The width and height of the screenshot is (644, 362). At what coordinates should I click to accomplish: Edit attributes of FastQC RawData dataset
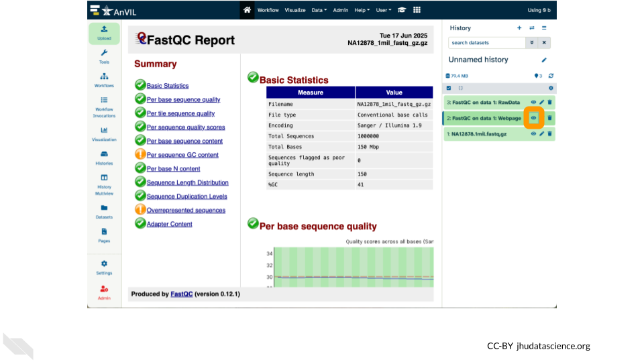coord(542,102)
